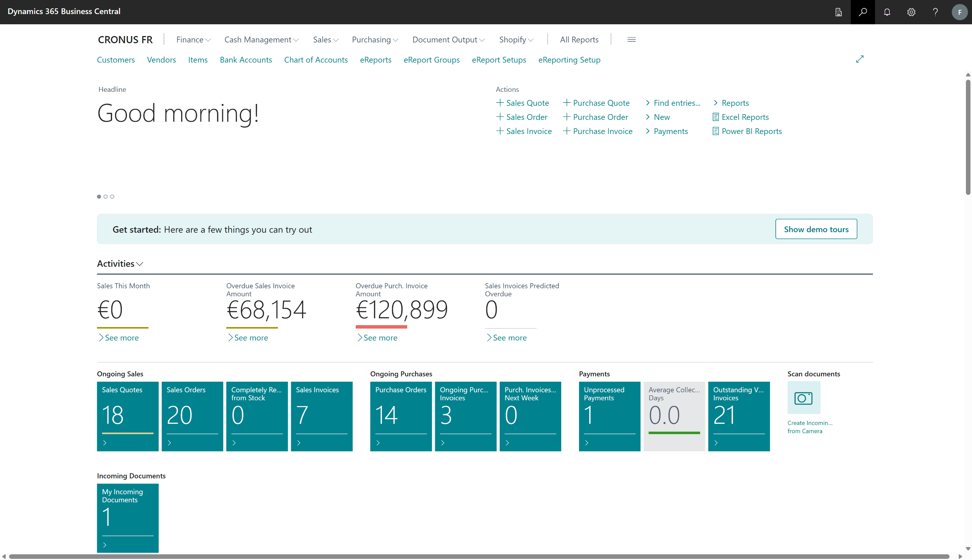
Task: Open eReport Groups link
Action: click(431, 60)
